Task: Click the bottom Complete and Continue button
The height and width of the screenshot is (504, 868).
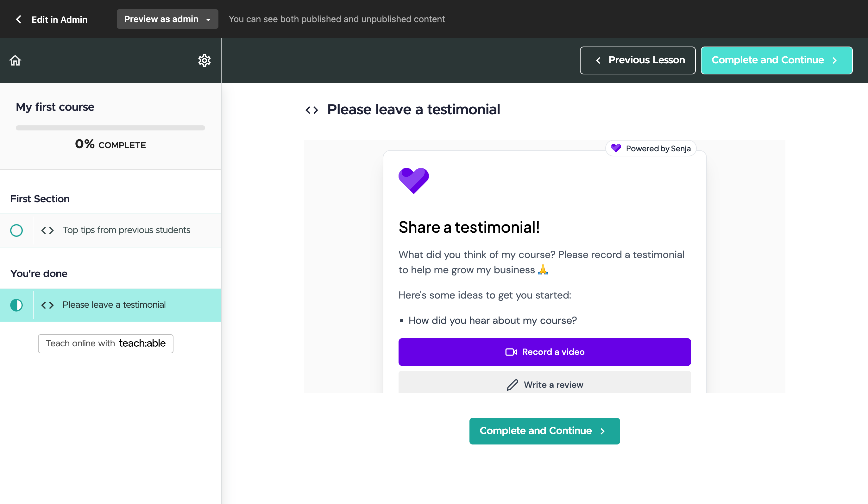Action: pyautogui.click(x=544, y=431)
